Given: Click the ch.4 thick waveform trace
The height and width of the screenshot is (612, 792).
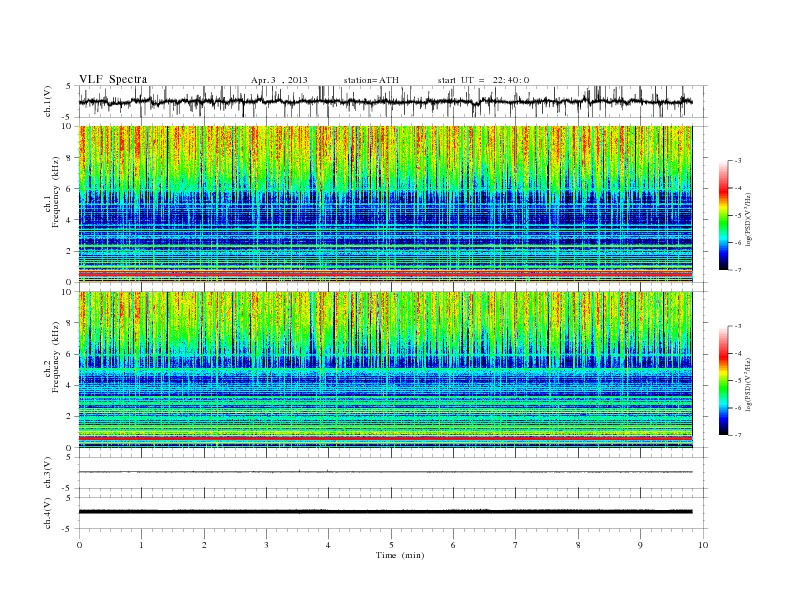Looking at the screenshot, I should tap(386, 512).
